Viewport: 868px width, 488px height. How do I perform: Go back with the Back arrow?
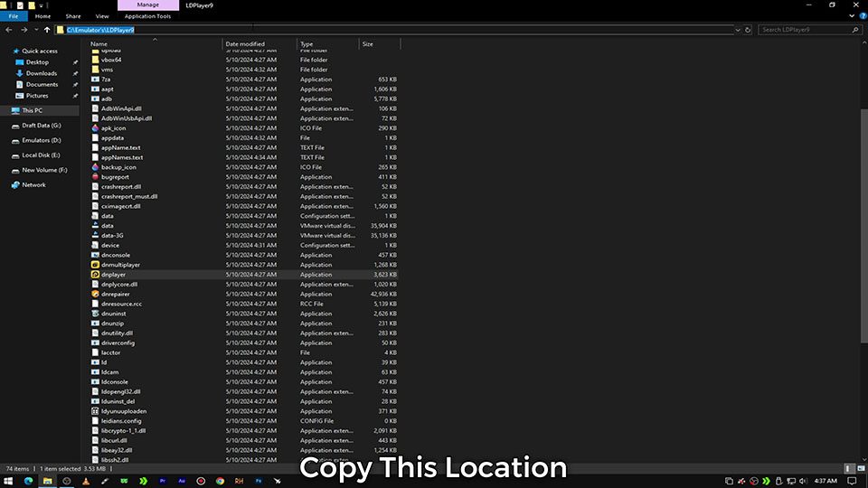[9, 30]
